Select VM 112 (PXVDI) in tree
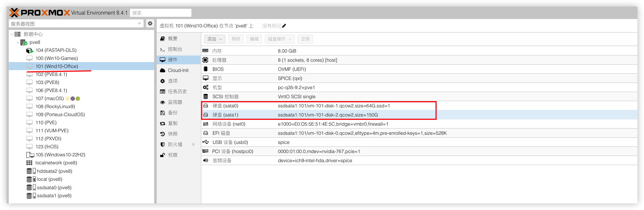The width and height of the screenshot is (644, 210). pos(48,139)
